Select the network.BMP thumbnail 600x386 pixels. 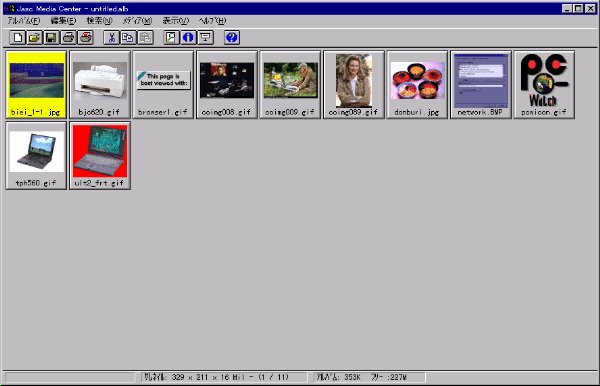pos(481,85)
